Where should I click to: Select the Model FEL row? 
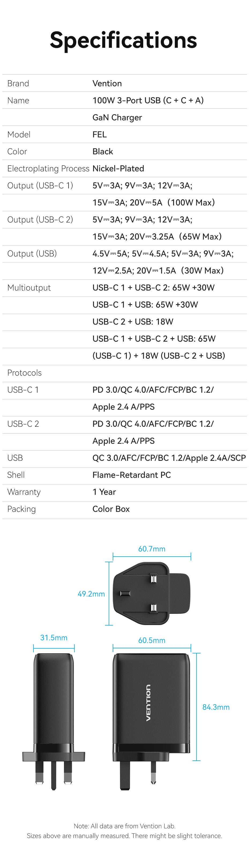[125, 134]
